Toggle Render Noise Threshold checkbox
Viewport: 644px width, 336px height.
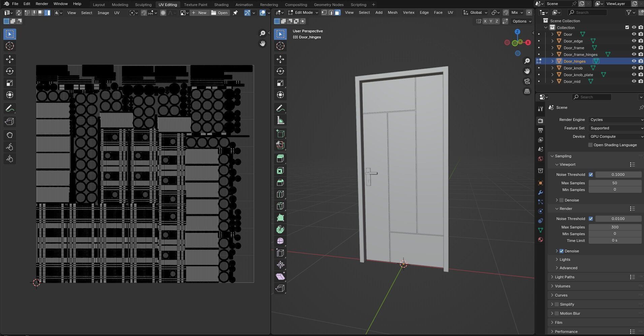point(590,219)
